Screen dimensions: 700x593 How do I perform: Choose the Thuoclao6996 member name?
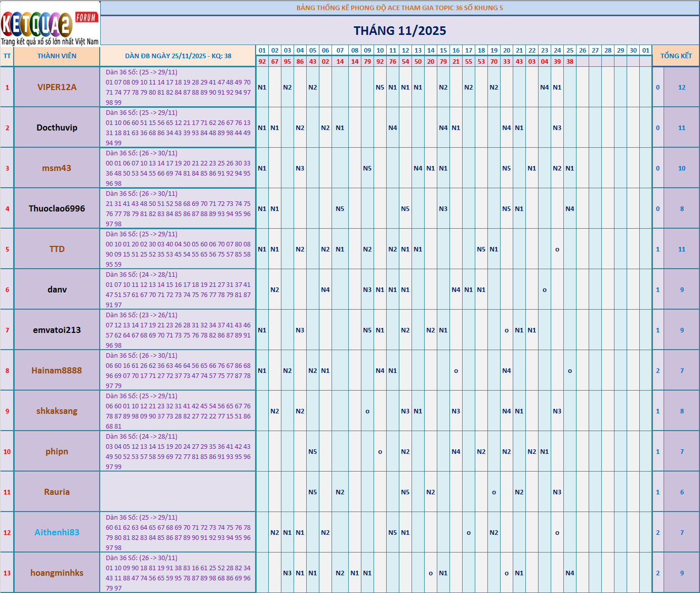click(x=57, y=208)
